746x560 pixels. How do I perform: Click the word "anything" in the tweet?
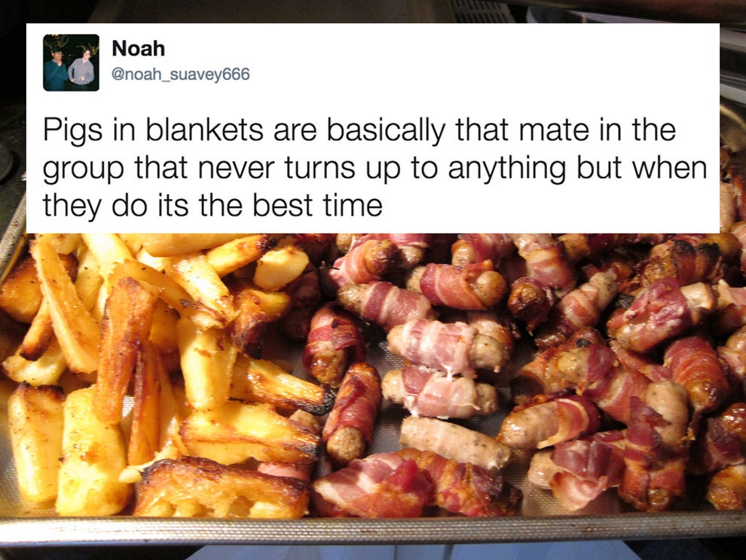[x=507, y=170]
